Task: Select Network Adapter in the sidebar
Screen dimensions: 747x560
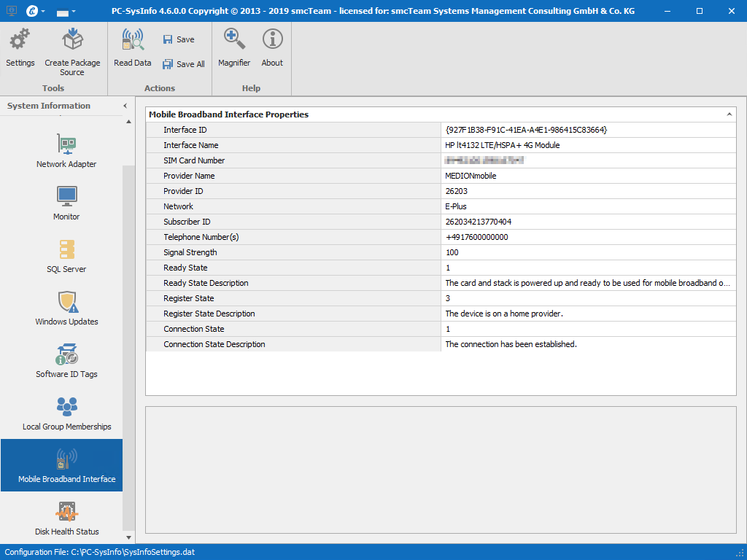Action: pos(66,150)
